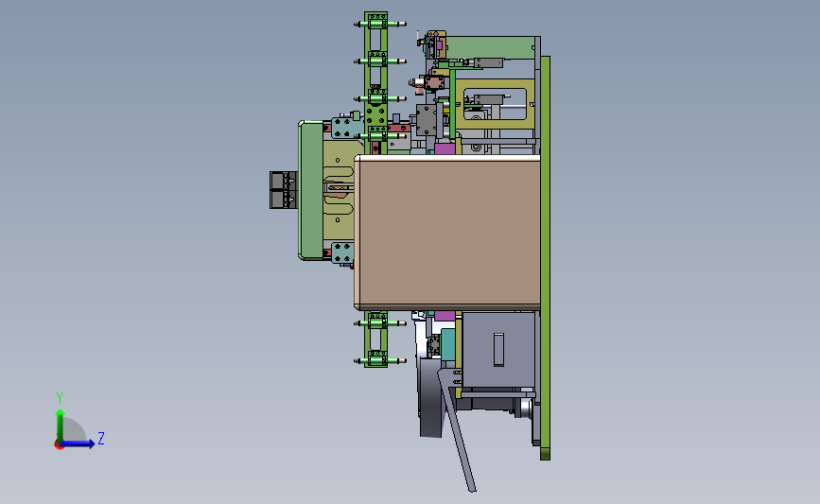Image resolution: width=820 pixels, height=504 pixels.
Task: Select the dark gray connector block on far left
Action: tap(284, 190)
